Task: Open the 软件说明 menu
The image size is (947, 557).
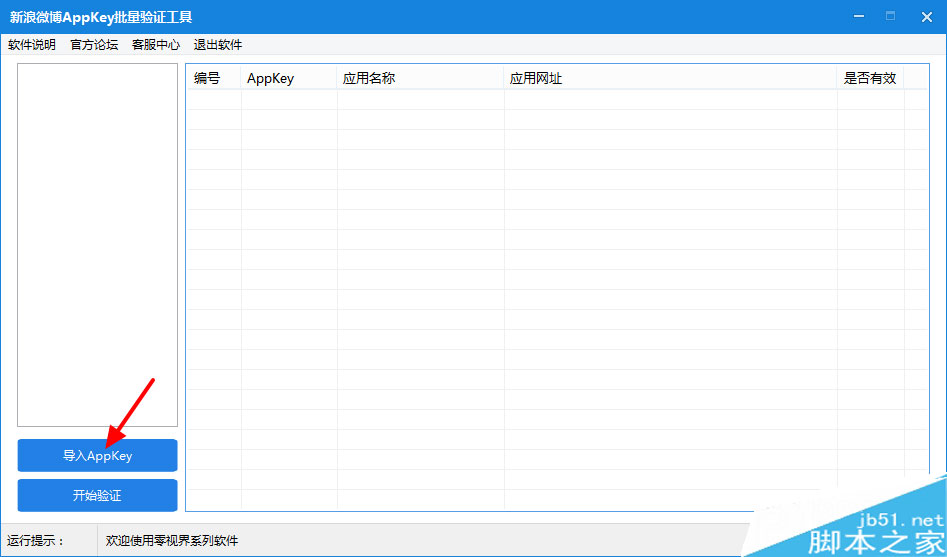Action: 32,45
